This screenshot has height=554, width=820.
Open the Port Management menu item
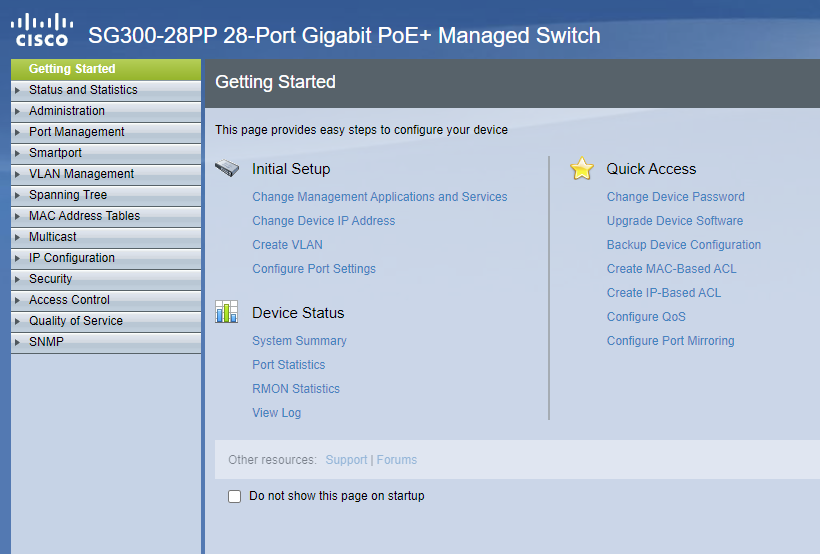pyautogui.click(x=77, y=132)
